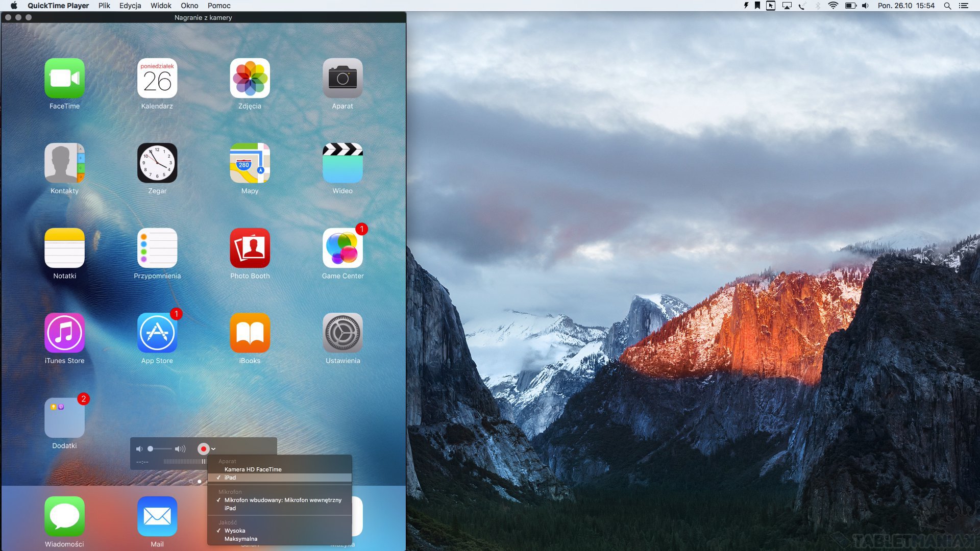Open the AirPlay display menu
Screen dimensions: 980x551
point(787,6)
